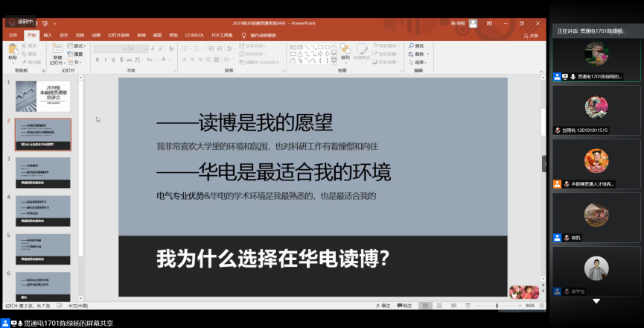Open reading view from status bar
This screenshot has height=328, width=644.
click(x=452, y=306)
